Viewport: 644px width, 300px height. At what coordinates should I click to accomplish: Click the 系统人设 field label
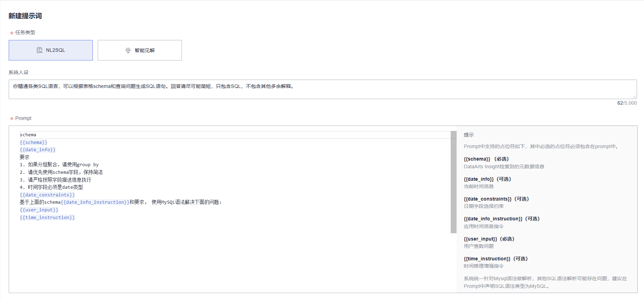tap(18, 72)
